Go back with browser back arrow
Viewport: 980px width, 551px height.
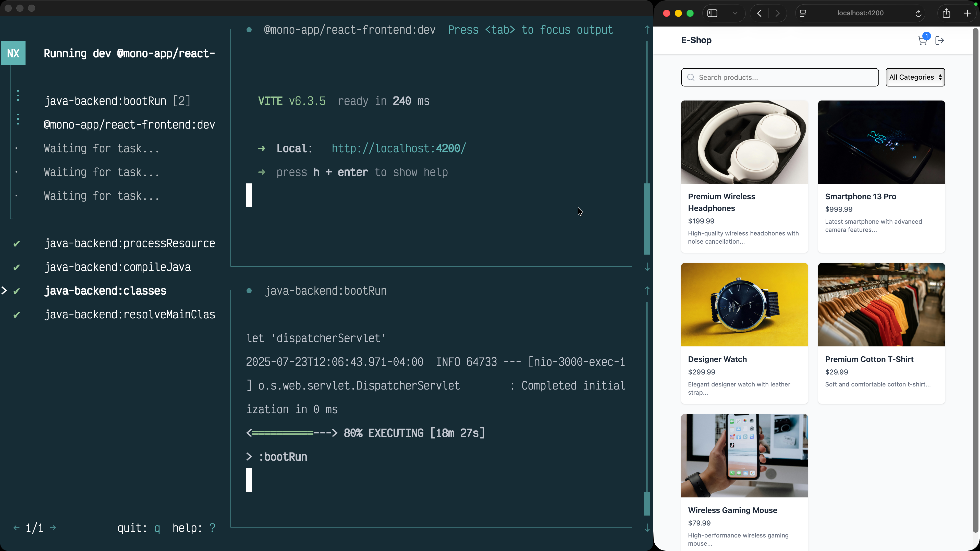(x=759, y=13)
